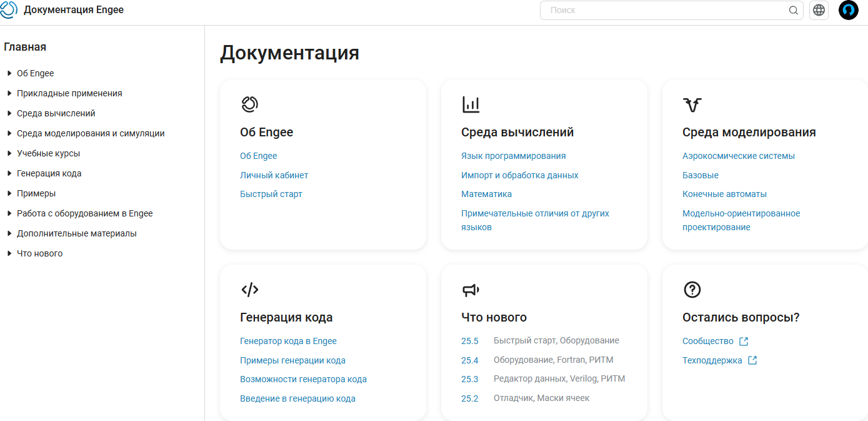
Task: Select Об Engee sidebar item
Action: click(36, 73)
